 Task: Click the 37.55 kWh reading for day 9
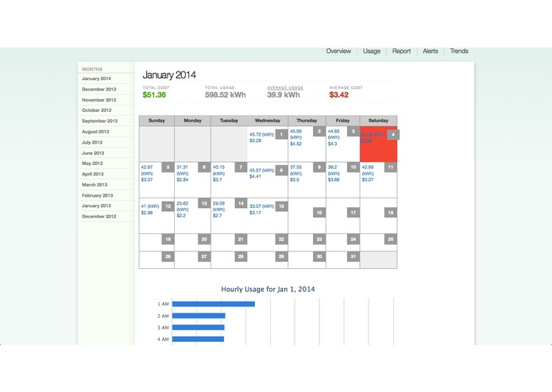[295, 170]
